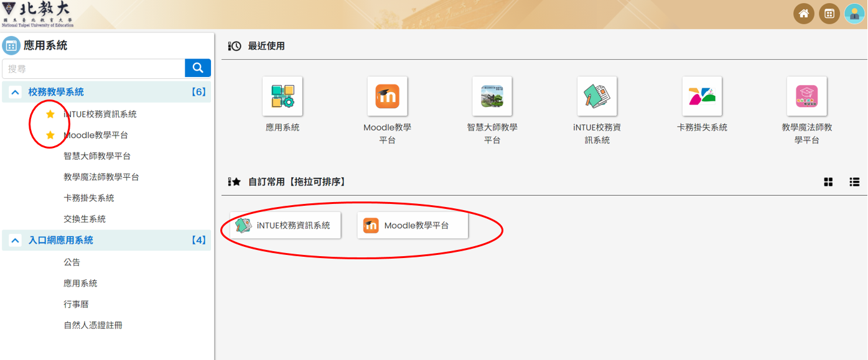Click the Moodle教學平台 favorite card
868x360 pixels.
[x=413, y=226]
